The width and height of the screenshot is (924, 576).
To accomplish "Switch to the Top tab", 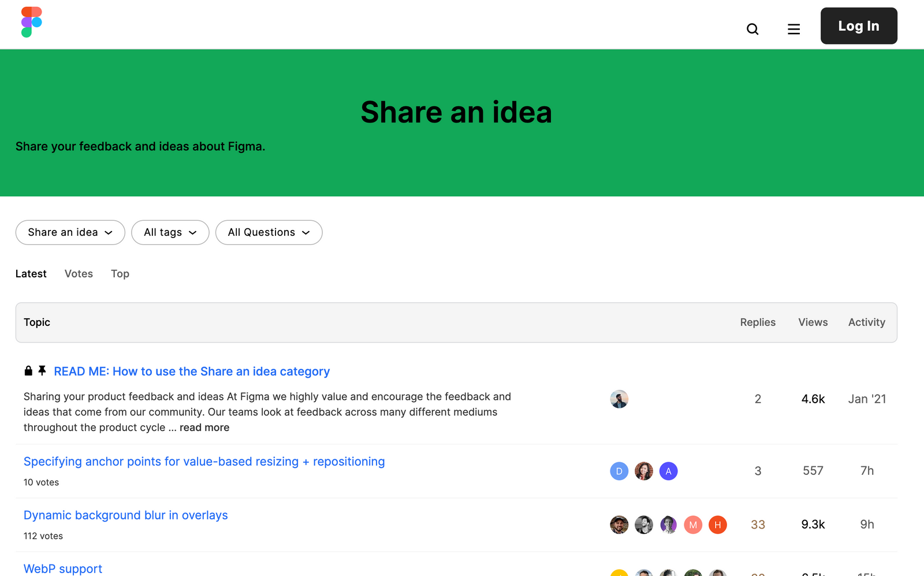I will (120, 273).
